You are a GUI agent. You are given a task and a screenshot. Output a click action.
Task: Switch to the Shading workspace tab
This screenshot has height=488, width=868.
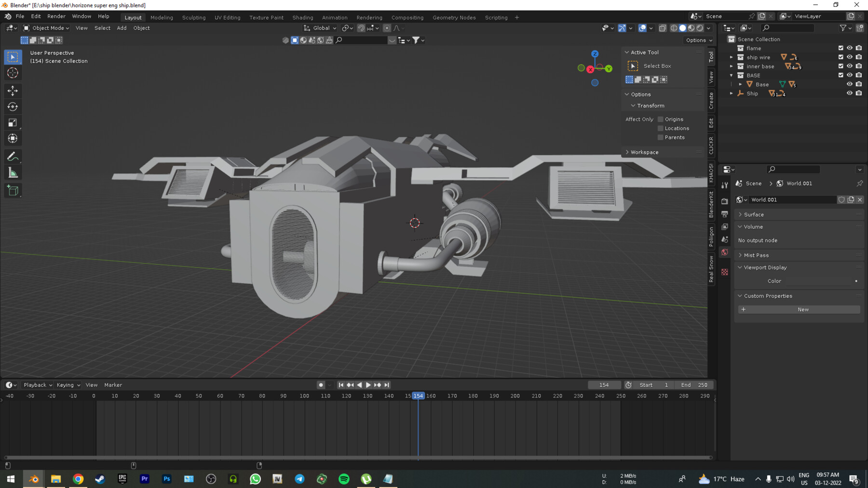pos(302,17)
